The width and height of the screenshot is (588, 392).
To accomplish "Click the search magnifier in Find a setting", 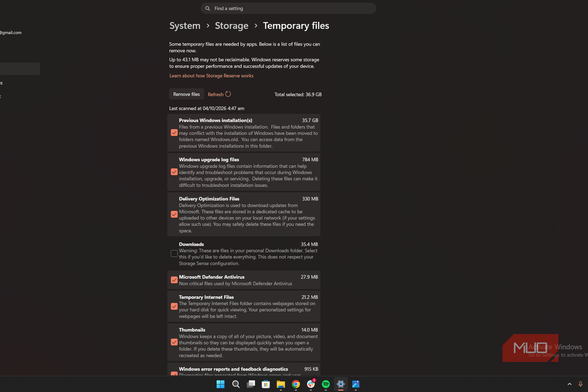I will (208, 8).
